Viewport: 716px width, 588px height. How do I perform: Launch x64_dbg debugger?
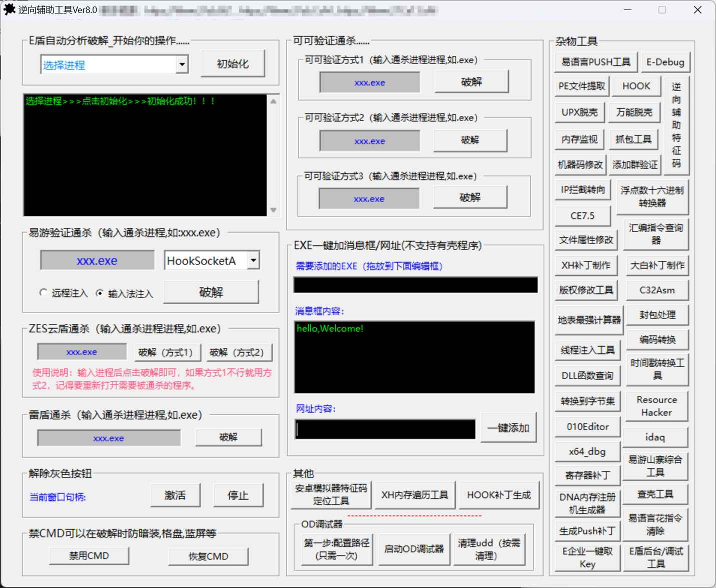[587, 451]
